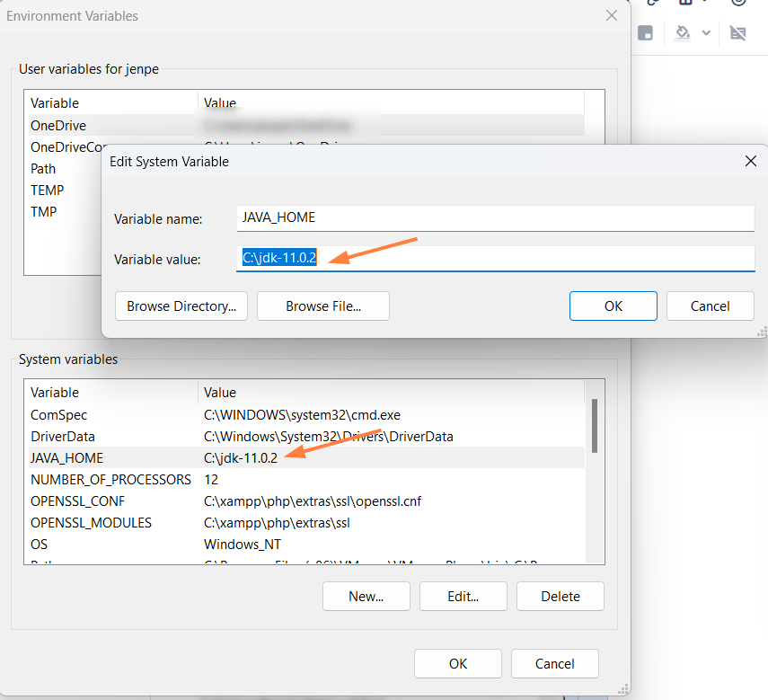Image resolution: width=768 pixels, height=700 pixels.
Task: Click the sticky note shape icon
Action: tap(645, 33)
